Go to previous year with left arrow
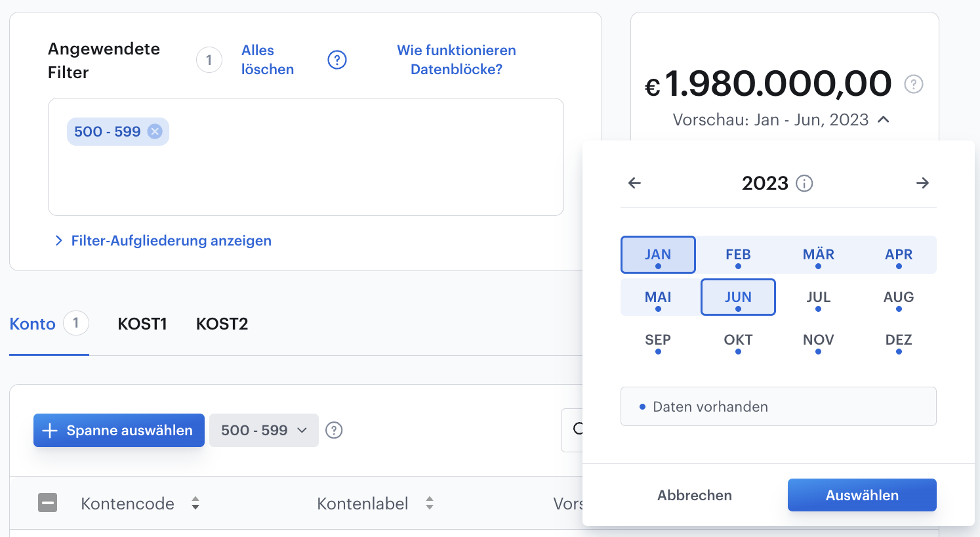This screenshot has width=980, height=537. point(634,183)
